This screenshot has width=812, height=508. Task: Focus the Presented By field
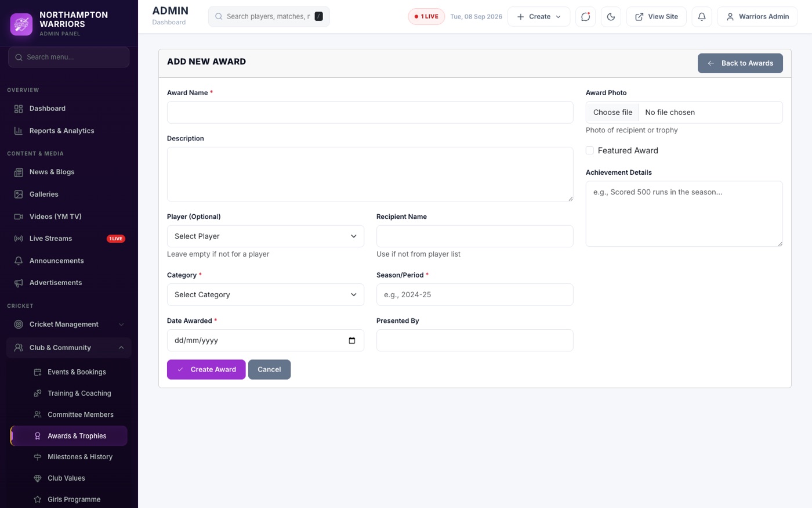(475, 340)
